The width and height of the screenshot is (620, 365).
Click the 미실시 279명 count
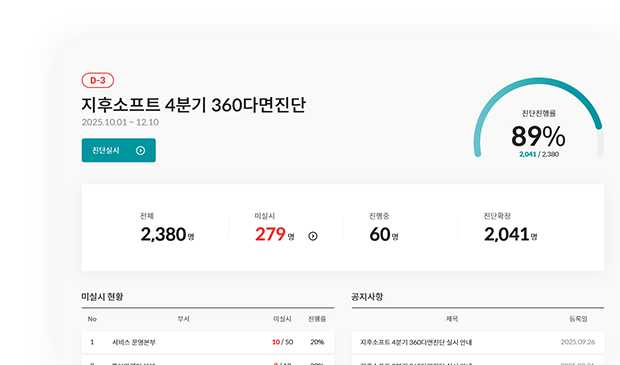[x=274, y=234]
